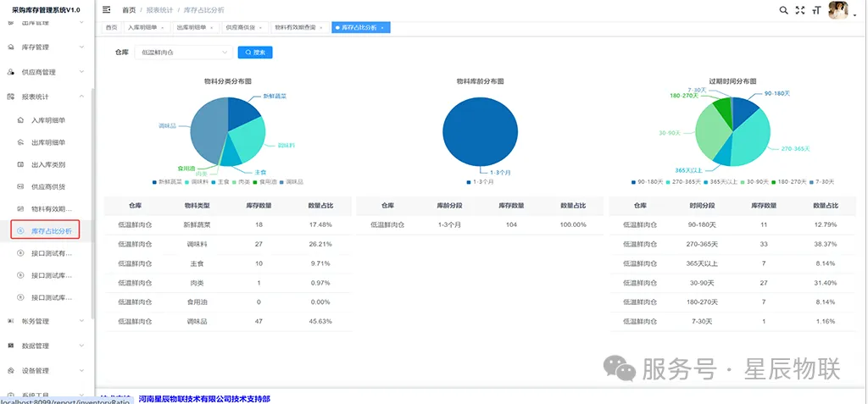Close the active 库存占比分析 tab
This screenshot has height=404, width=868.
[x=382, y=28]
